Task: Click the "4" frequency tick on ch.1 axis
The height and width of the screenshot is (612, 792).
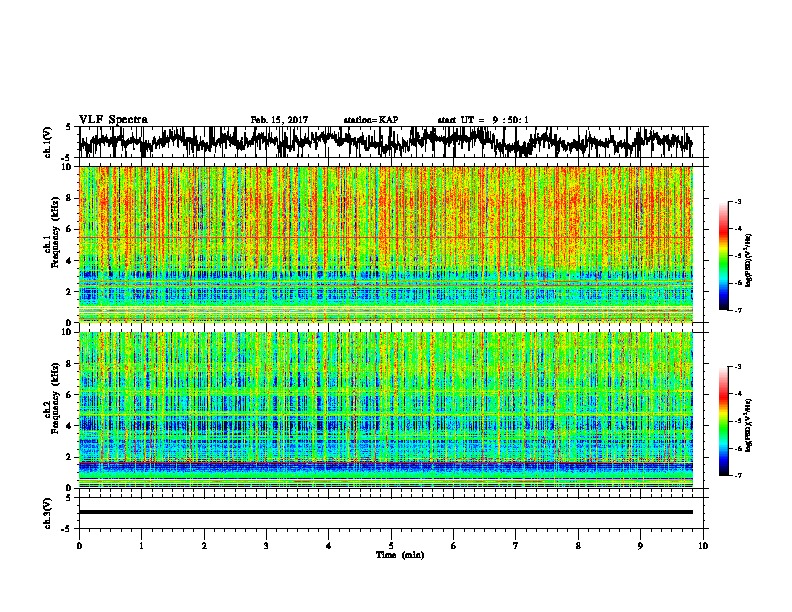Action: pyautogui.click(x=71, y=261)
